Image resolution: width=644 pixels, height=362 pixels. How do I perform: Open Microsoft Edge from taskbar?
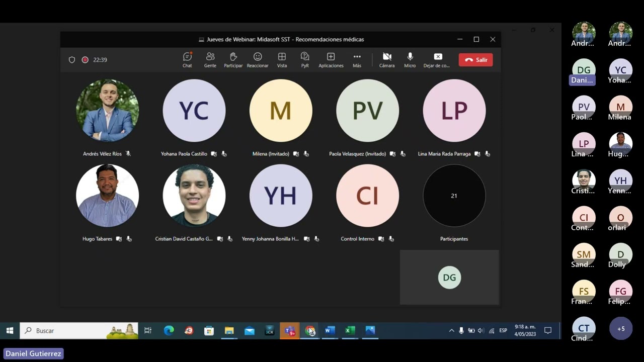point(169,330)
